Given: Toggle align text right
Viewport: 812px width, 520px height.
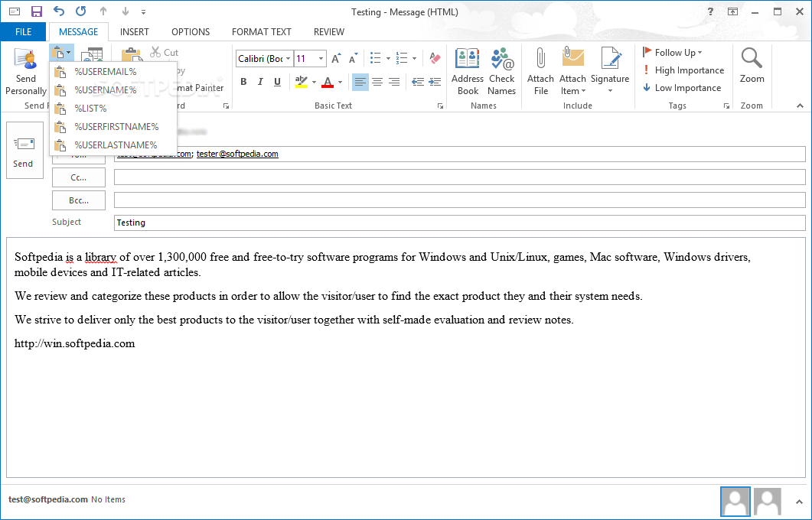Looking at the screenshot, I should [394, 82].
